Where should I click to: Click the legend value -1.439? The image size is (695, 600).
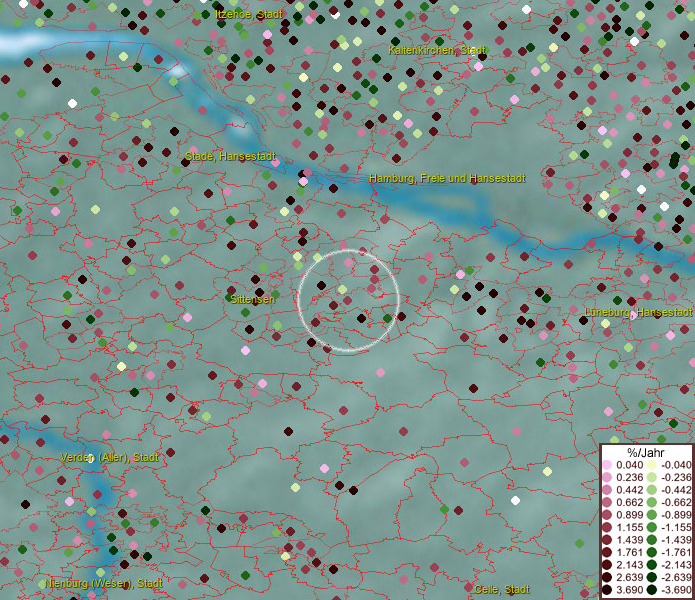tap(676, 540)
